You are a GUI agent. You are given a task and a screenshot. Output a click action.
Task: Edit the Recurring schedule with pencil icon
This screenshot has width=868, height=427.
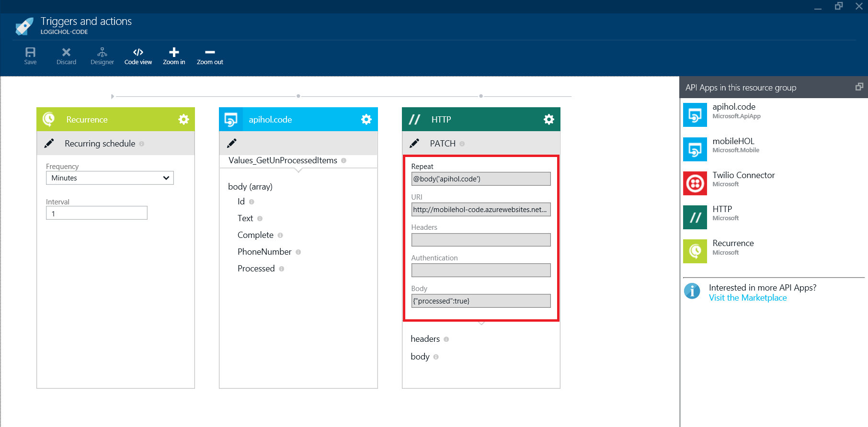(x=49, y=143)
